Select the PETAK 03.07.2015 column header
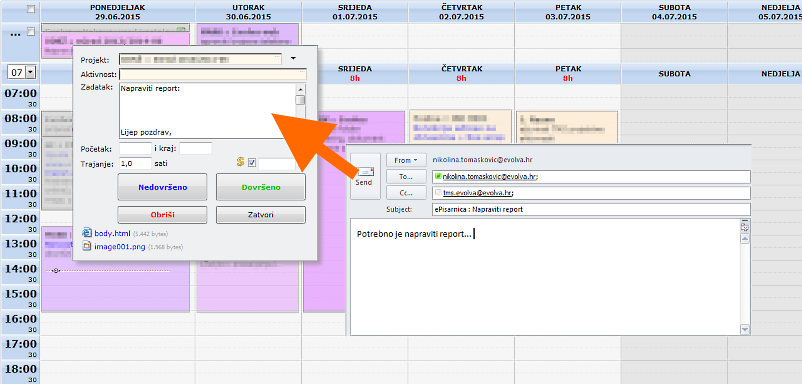 click(x=568, y=12)
